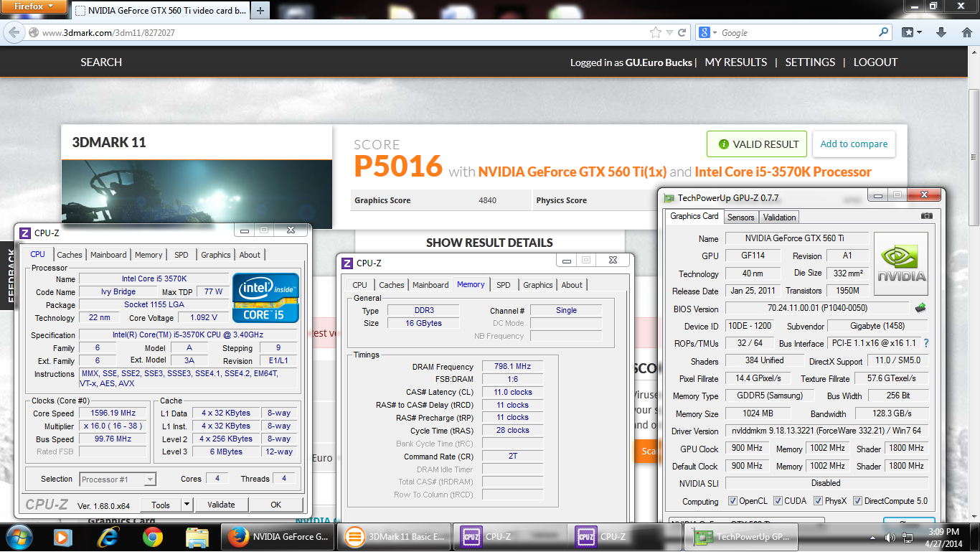This screenshot has width=980, height=552.
Task: Click the 3DMark 11 thumbnail image
Action: [197, 194]
